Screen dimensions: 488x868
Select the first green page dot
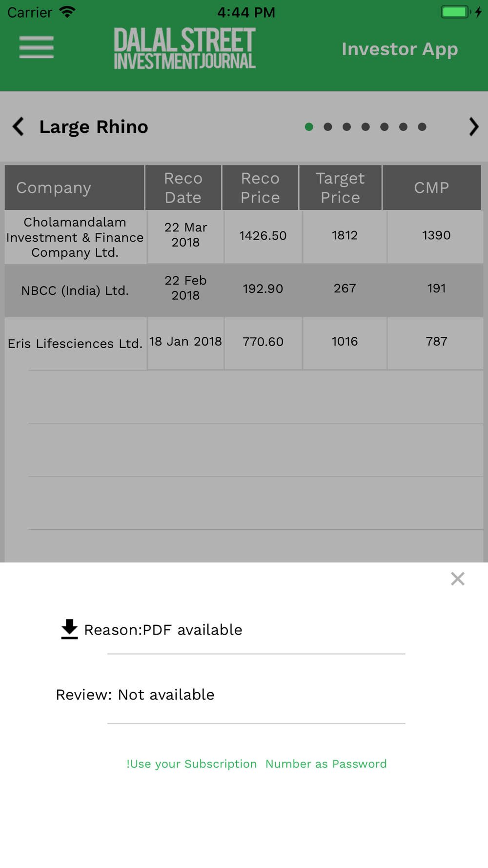point(309,127)
